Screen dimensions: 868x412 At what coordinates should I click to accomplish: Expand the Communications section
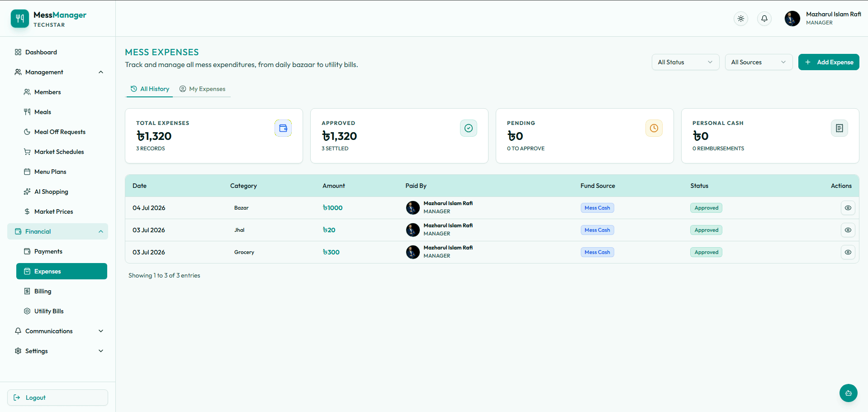58,331
